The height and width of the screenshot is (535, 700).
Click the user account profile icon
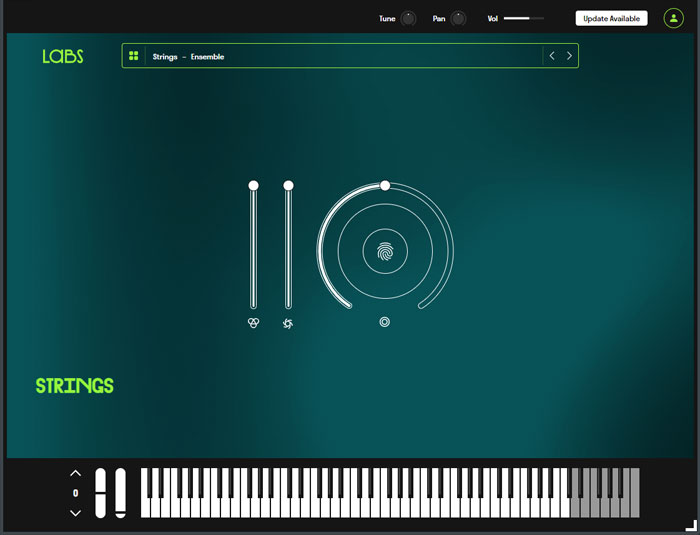pos(674,18)
